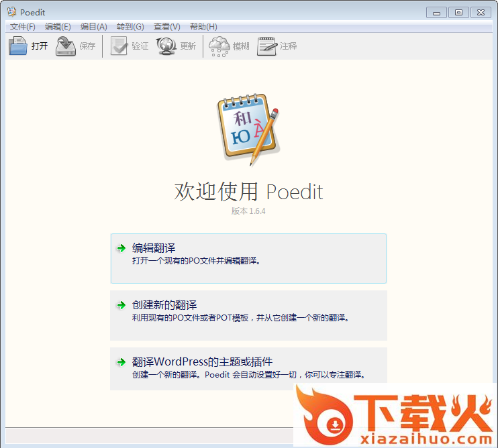The image size is (498, 448).
Task: Open the 文件(F) menu
Action: click(x=23, y=27)
